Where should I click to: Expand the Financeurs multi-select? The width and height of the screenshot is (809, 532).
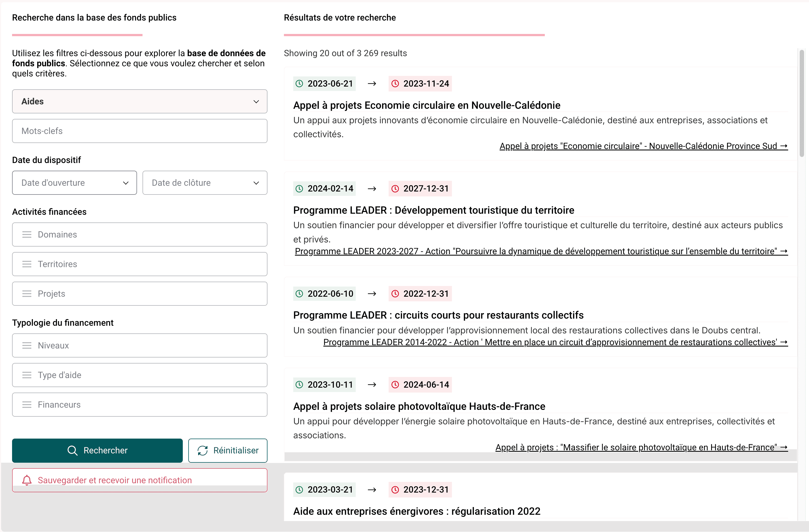(140, 405)
